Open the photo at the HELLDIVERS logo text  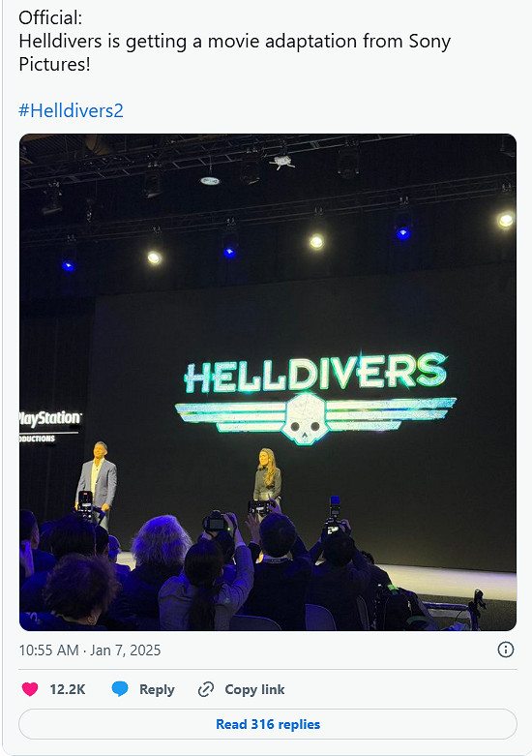(315, 373)
